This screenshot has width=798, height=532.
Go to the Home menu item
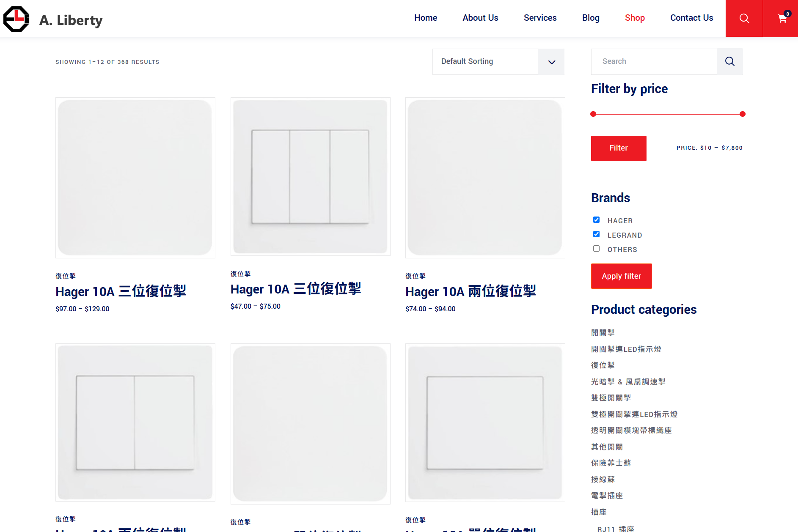click(x=426, y=18)
